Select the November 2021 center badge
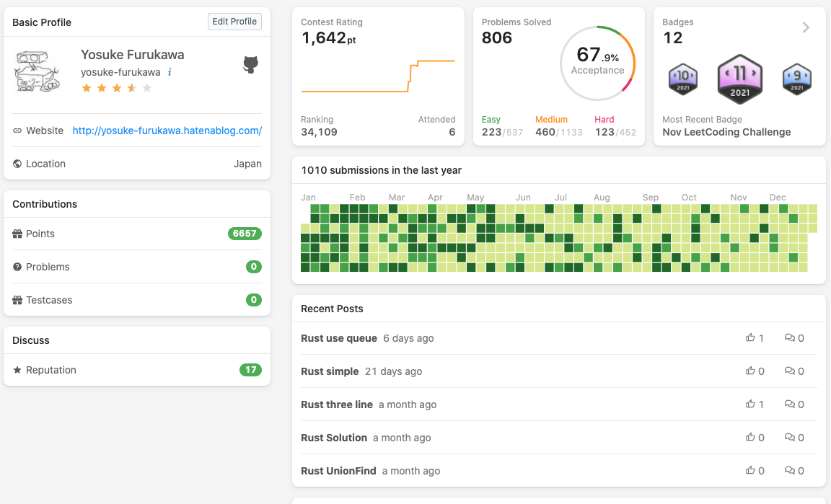 (x=740, y=79)
